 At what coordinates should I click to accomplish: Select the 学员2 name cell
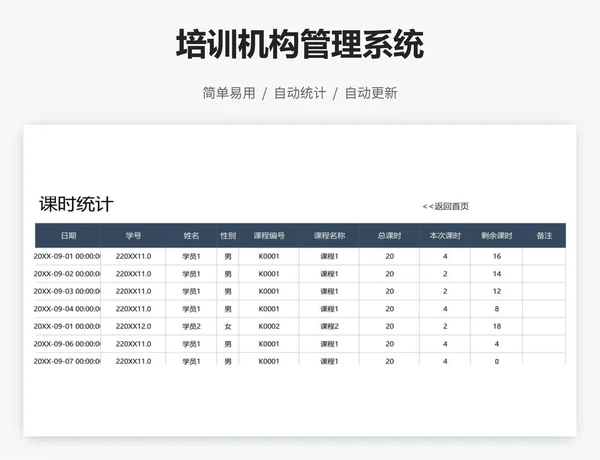pyautogui.click(x=191, y=326)
